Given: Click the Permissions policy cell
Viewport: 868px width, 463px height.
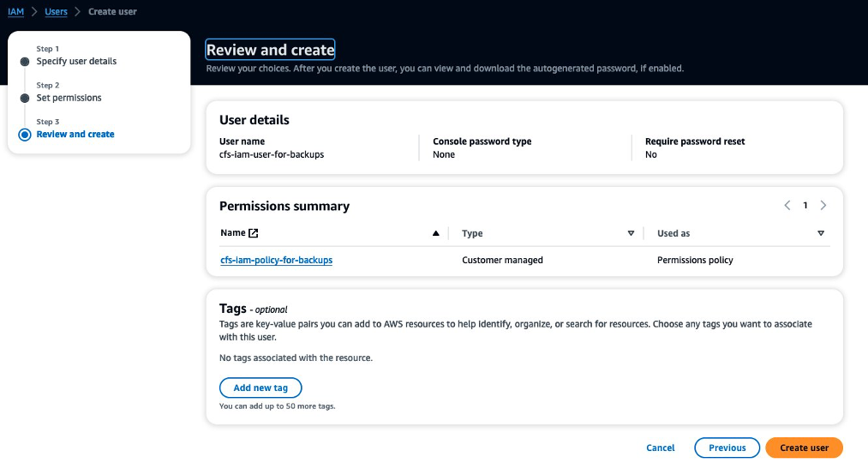Looking at the screenshot, I should pos(695,260).
